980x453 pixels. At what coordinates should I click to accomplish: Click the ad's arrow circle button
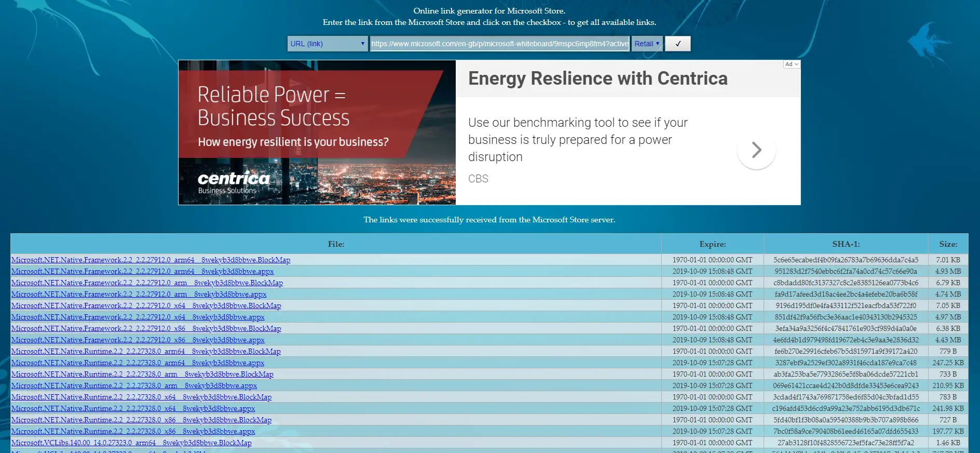[756, 150]
